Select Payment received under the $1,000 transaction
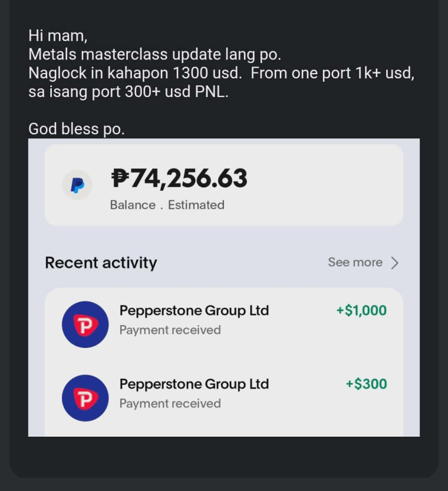The image size is (448, 491). tap(170, 330)
